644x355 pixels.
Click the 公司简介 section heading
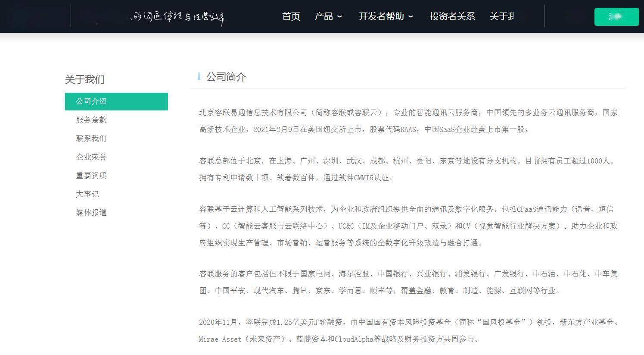(226, 77)
